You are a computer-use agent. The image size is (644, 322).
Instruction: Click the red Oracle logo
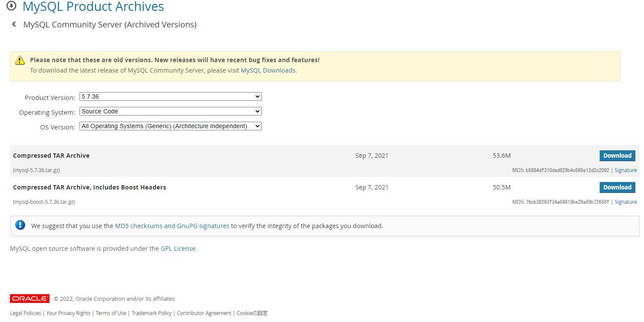(x=30, y=299)
